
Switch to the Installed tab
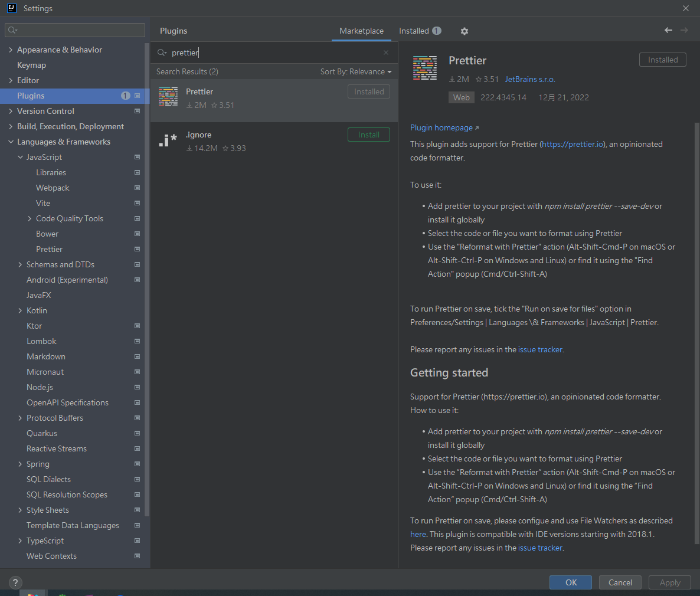(420, 31)
